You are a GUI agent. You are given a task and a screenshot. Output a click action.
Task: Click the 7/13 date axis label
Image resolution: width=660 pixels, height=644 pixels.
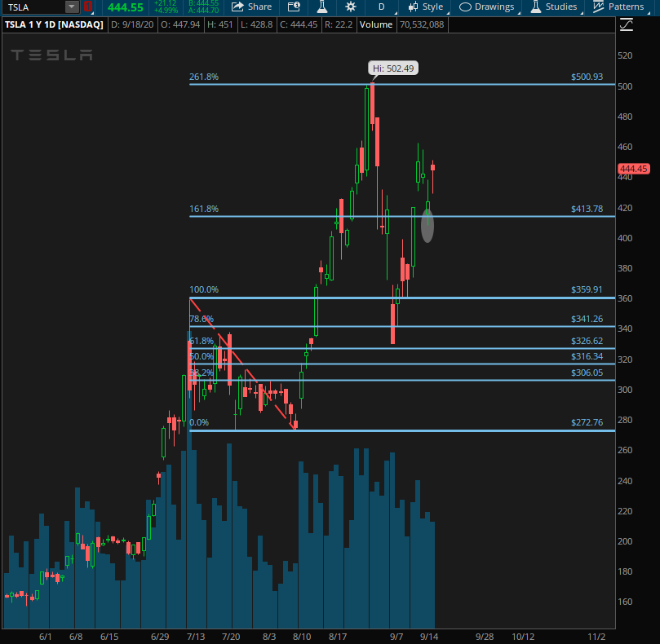click(196, 637)
